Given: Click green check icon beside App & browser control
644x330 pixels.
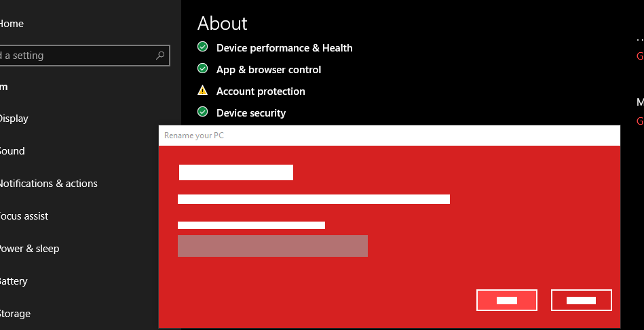Looking at the screenshot, I should pyautogui.click(x=202, y=68).
